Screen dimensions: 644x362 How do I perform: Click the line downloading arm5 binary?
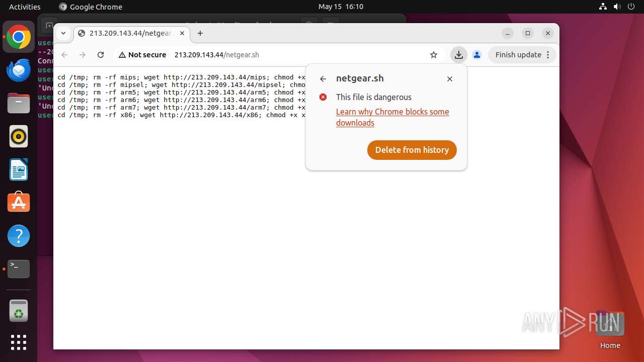(x=182, y=93)
